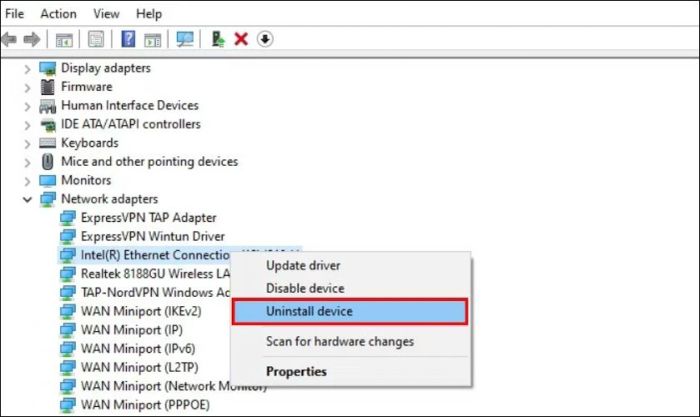Screen dimensions: 700x417
Task: Click the Monitors category icon
Action: [x=47, y=181]
